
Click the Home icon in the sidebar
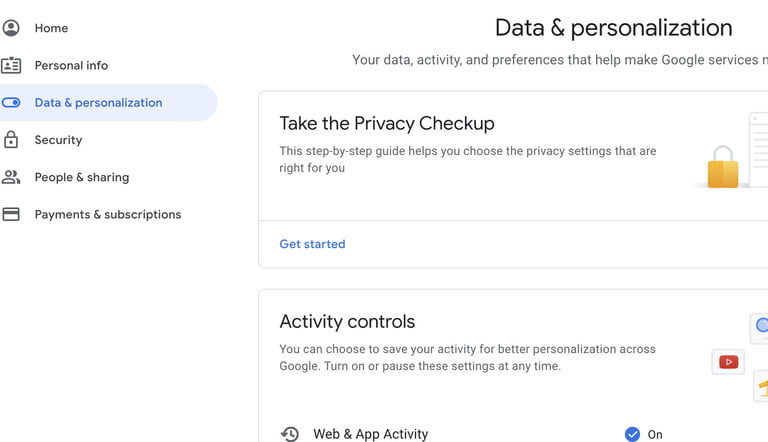click(11, 28)
